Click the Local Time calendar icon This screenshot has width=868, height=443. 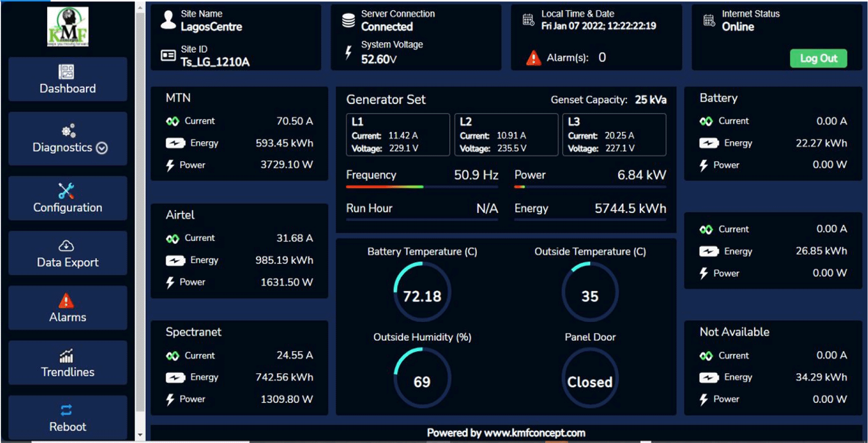(x=529, y=20)
